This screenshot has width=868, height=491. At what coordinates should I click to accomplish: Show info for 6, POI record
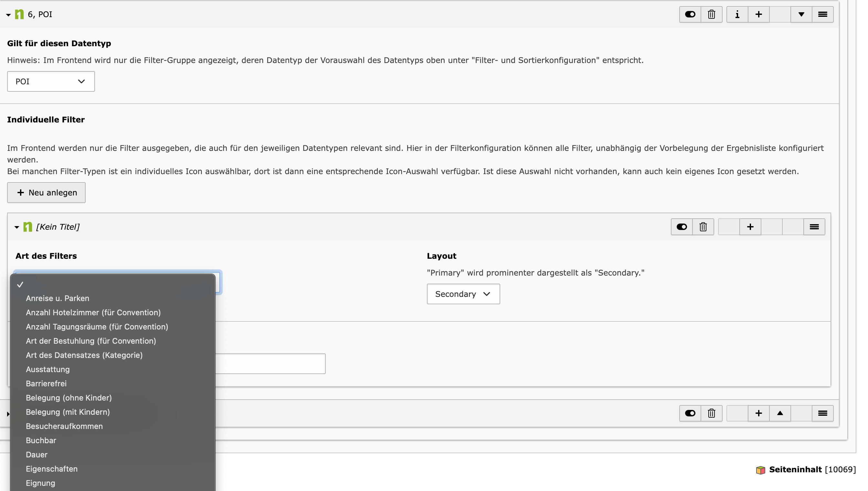[x=737, y=14]
